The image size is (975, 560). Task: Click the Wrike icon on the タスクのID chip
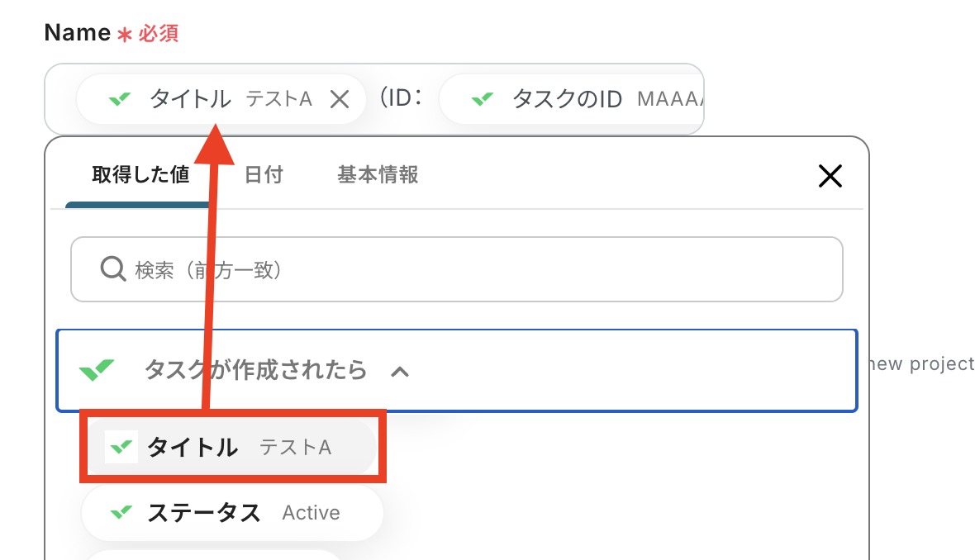pyautogui.click(x=483, y=100)
